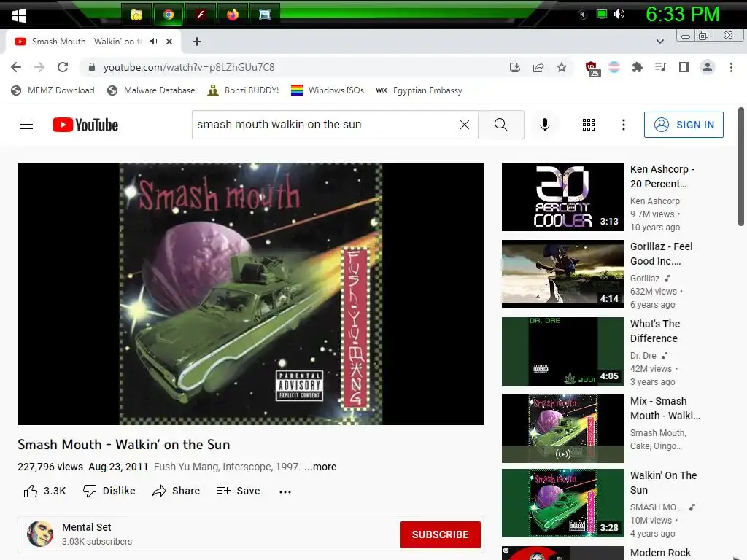Click the Share button
The height and width of the screenshot is (560, 747).
176,491
